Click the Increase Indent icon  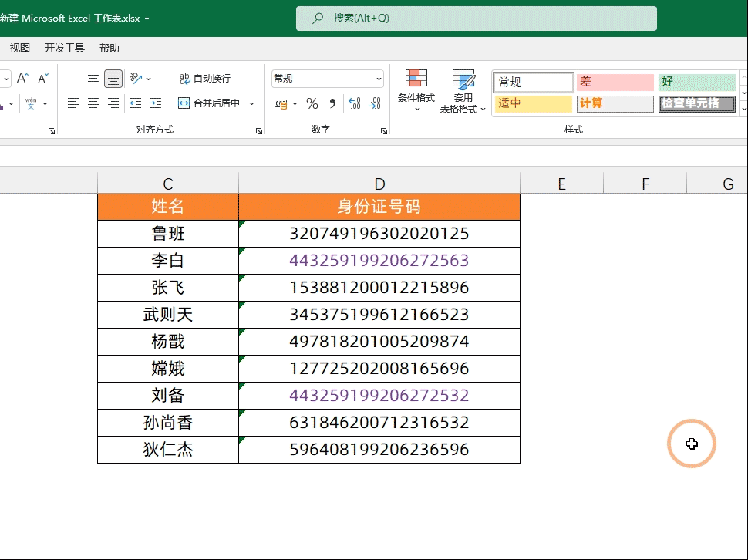(x=156, y=103)
